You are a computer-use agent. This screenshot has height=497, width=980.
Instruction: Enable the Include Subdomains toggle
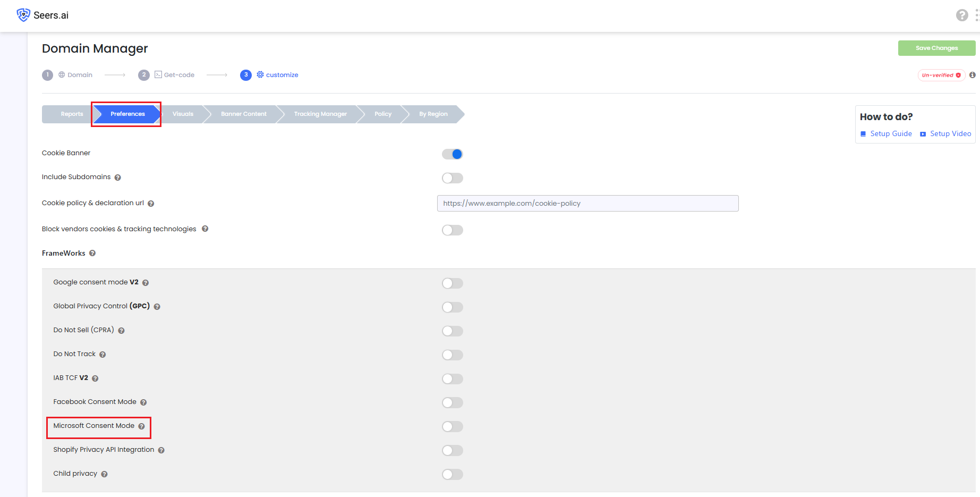coord(453,178)
